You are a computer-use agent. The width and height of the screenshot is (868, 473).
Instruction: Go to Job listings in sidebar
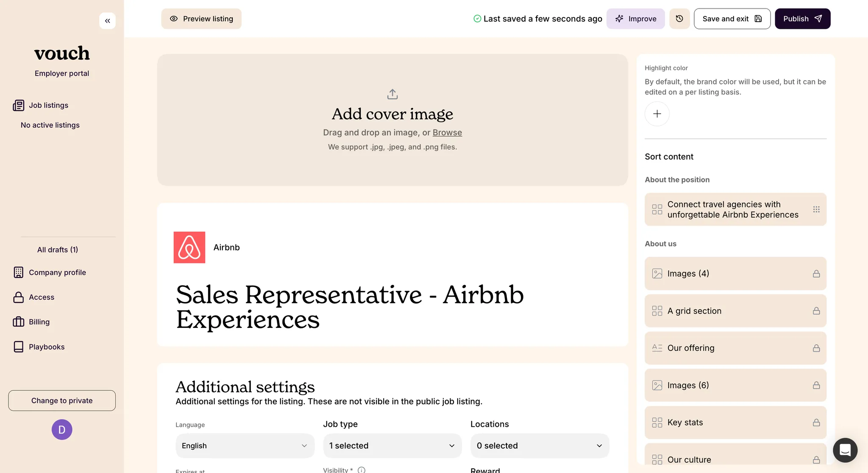coord(49,105)
